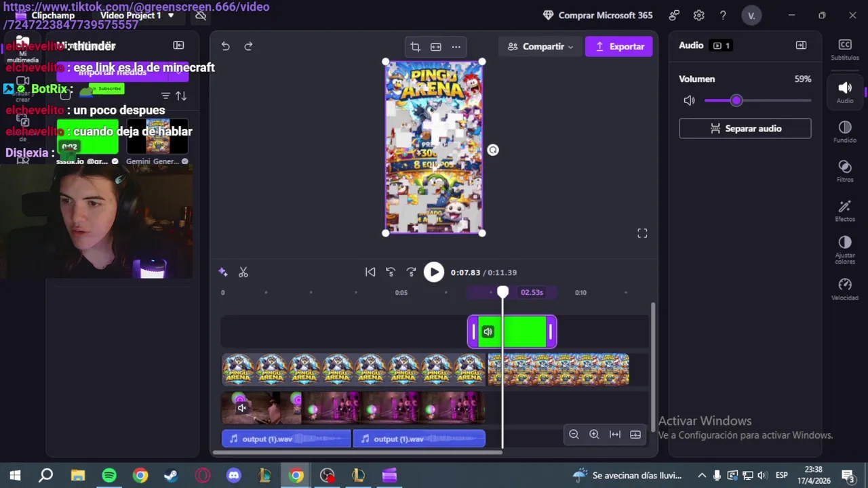Open Steam from taskbar
This screenshot has width=868, height=488.
tap(172, 475)
